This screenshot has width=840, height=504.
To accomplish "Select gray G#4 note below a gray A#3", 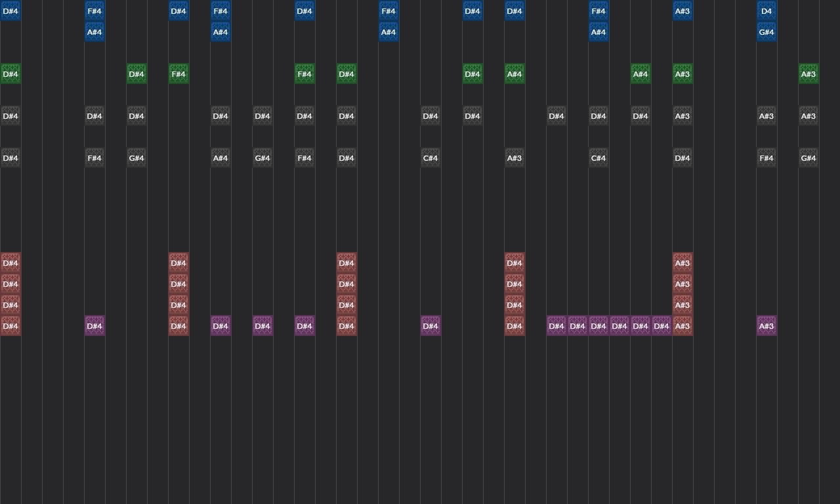I will click(x=808, y=158).
